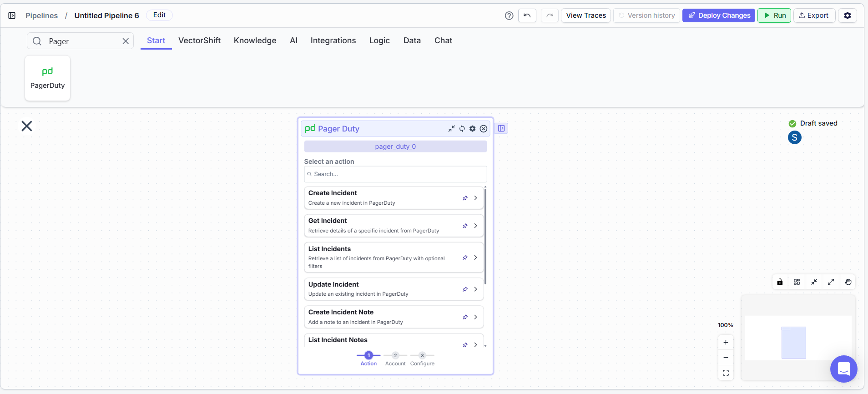The width and height of the screenshot is (868, 394).
Task: Open Version history
Action: coord(646,15)
